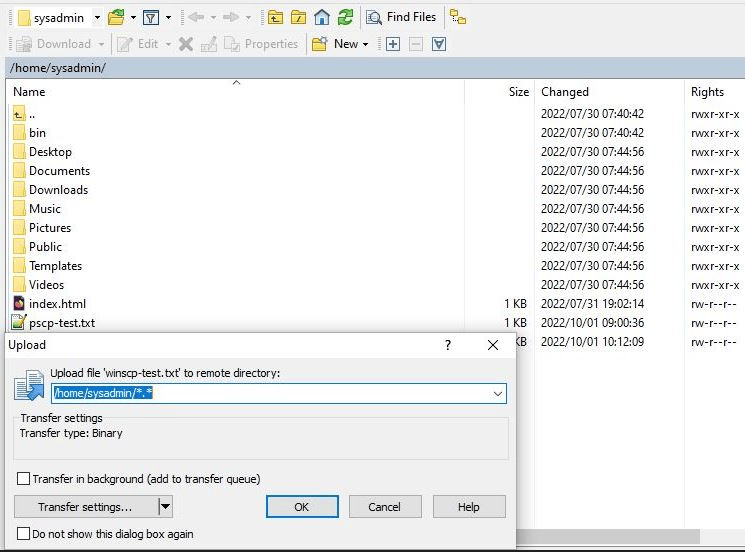
Task: Click the open directory folder icon
Action: 116,17
